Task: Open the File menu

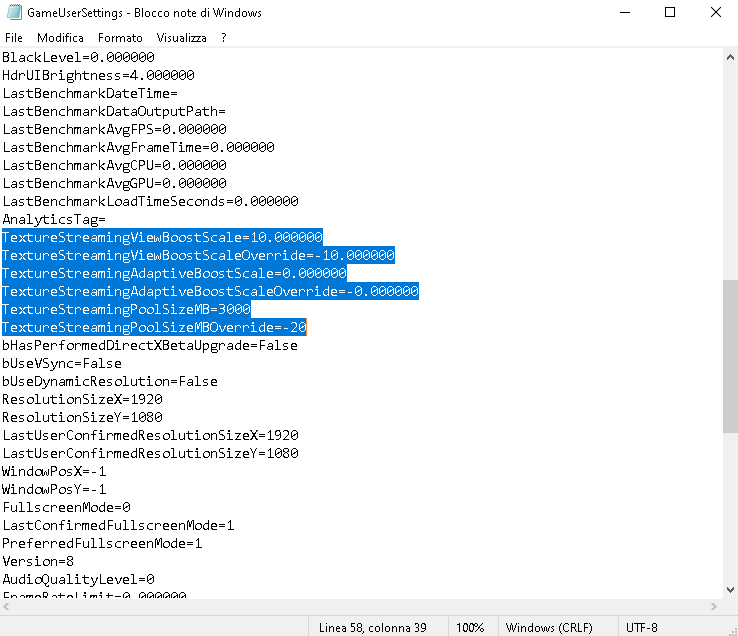Action: coord(14,37)
